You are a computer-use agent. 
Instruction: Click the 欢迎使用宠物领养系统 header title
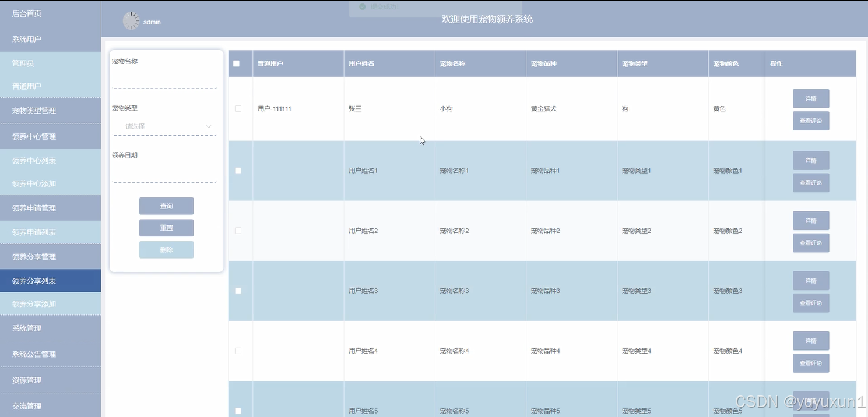[487, 19]
